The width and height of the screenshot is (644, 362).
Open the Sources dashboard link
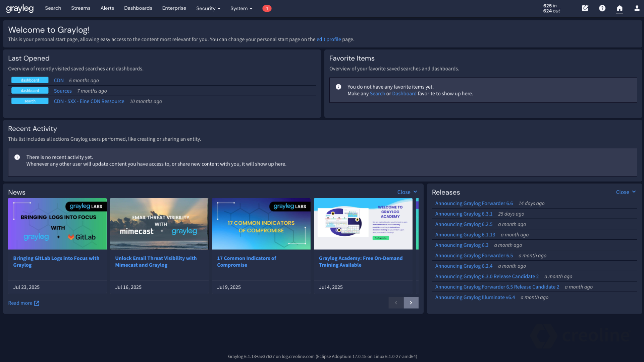tap(63, 91)
